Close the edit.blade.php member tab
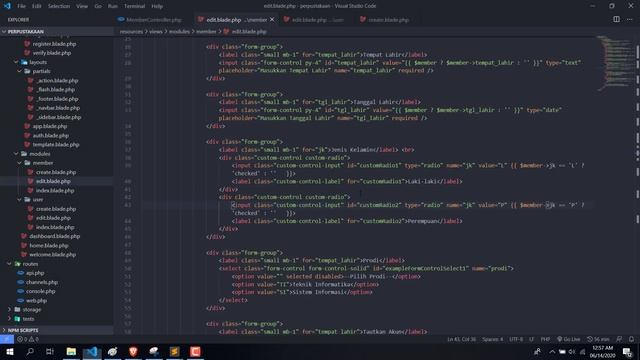The image size is (640, 360). (272, 19)
